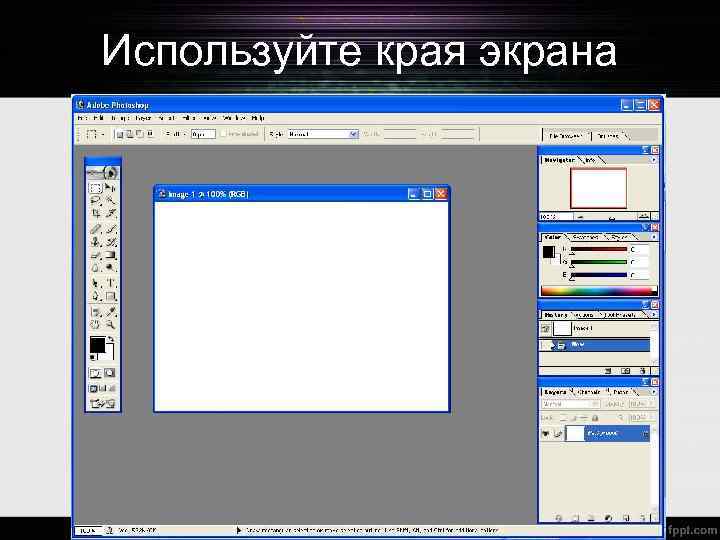
Task: Pick a color from the Color palette spectrum ramp
Action: tap(599, 290)
